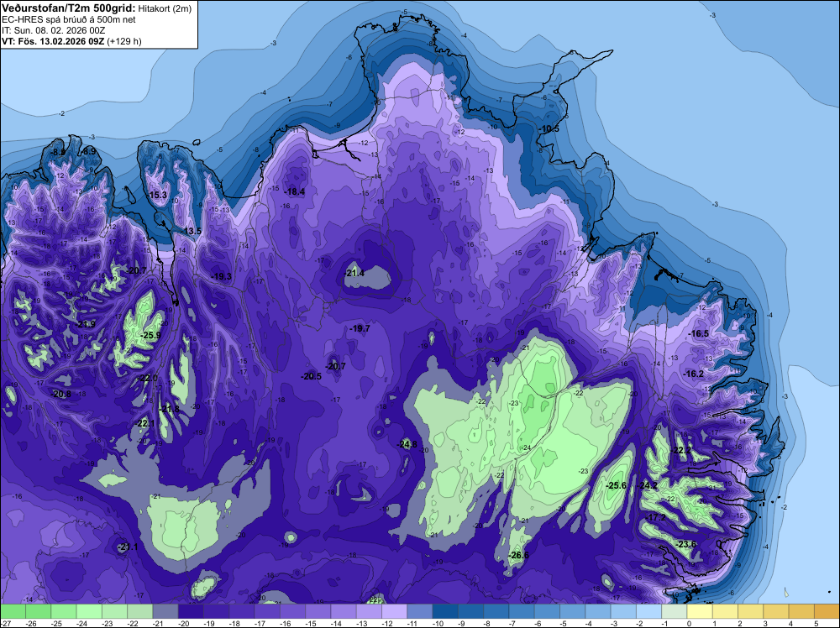Image resolution: width=840 pixels, height=628 pixels.
Task: Pick the purple legend swatch between -17 and -16
Action: [x=267, y=611]
